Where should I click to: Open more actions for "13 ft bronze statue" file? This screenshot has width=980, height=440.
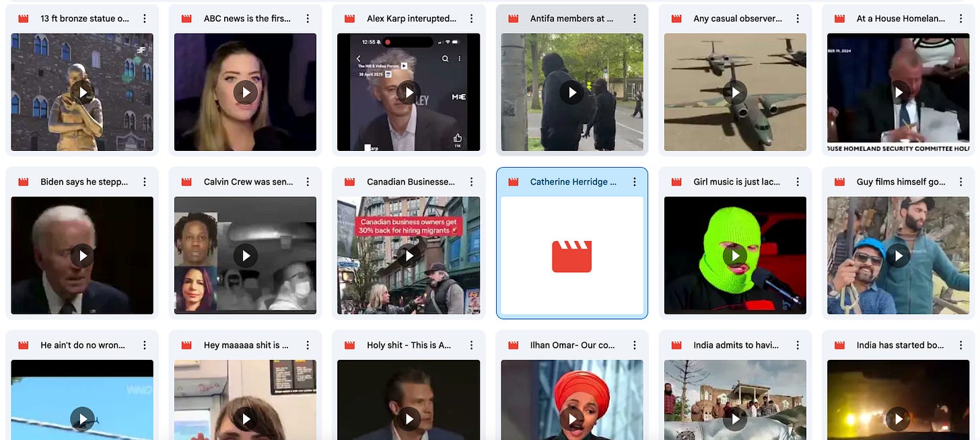click(145, 19)
